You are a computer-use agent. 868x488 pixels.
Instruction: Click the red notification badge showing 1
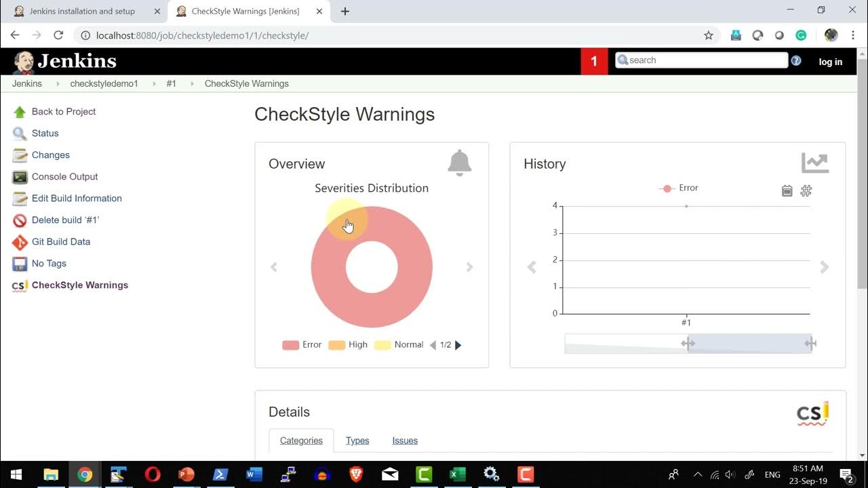pos(594,62)
